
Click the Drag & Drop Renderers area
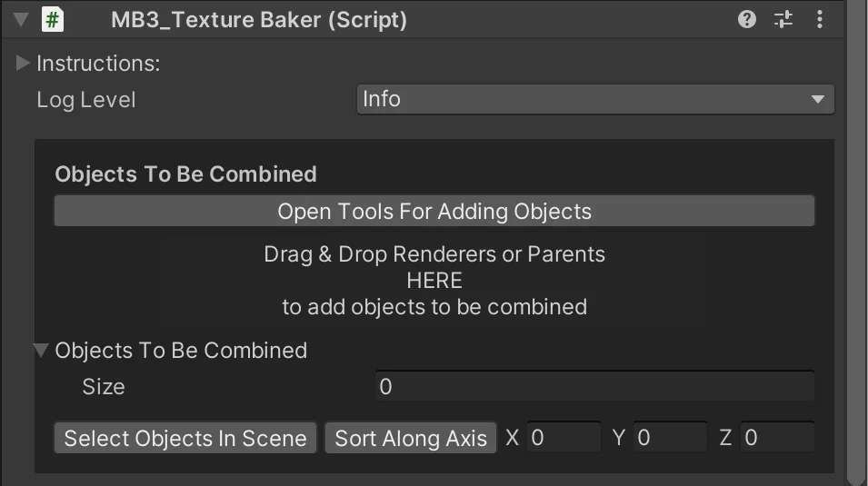(434, 280)
